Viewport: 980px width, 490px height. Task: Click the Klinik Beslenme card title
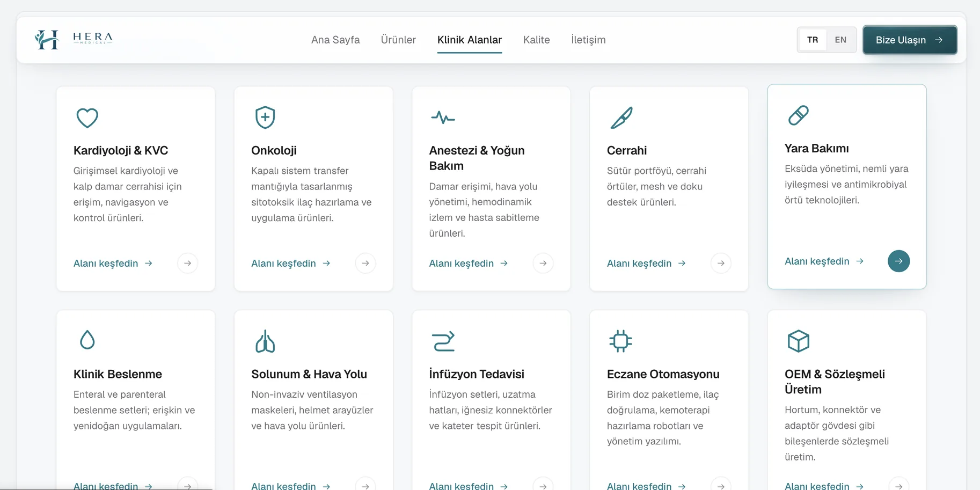point(118,374)
